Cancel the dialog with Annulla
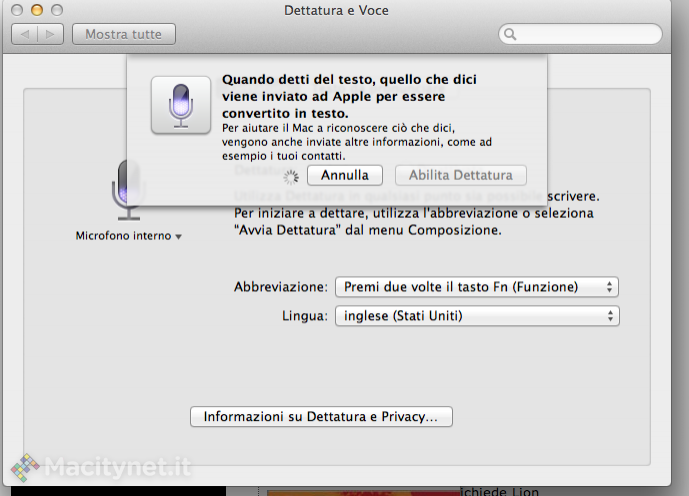Screen dimensions: 689x496 (344, 175)
